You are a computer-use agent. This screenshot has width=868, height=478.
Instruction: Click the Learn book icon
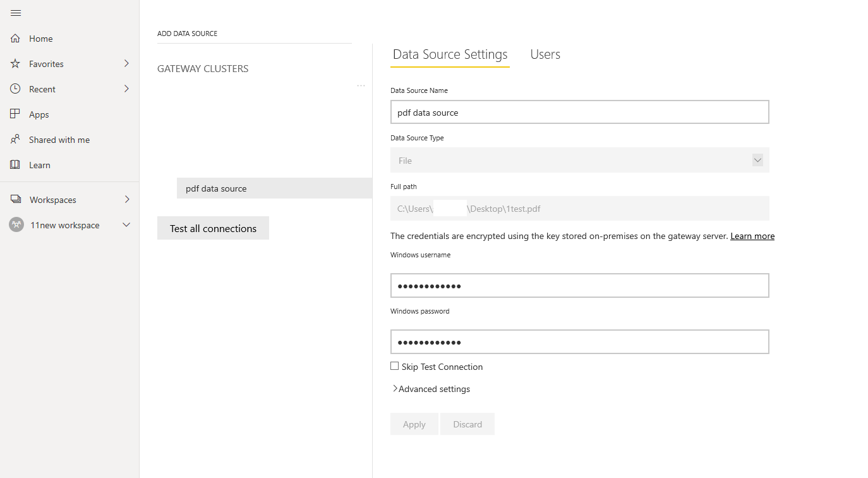[x=16, y=165]
